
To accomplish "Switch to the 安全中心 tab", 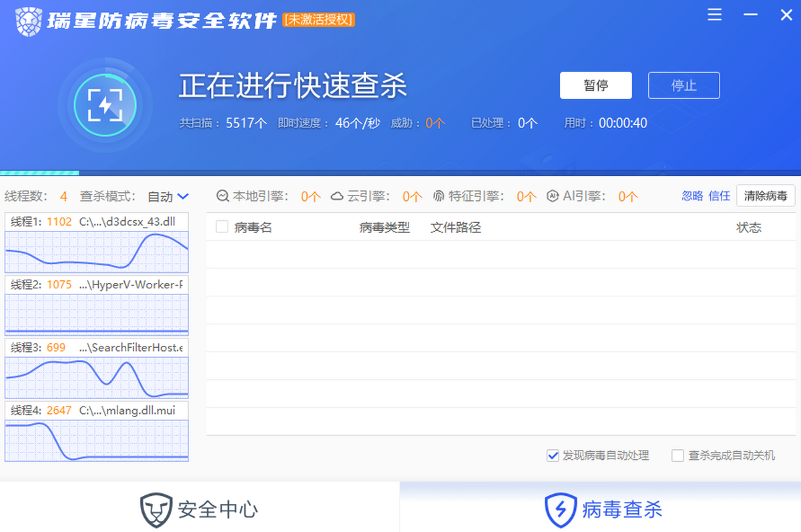I will click(200, 507).
